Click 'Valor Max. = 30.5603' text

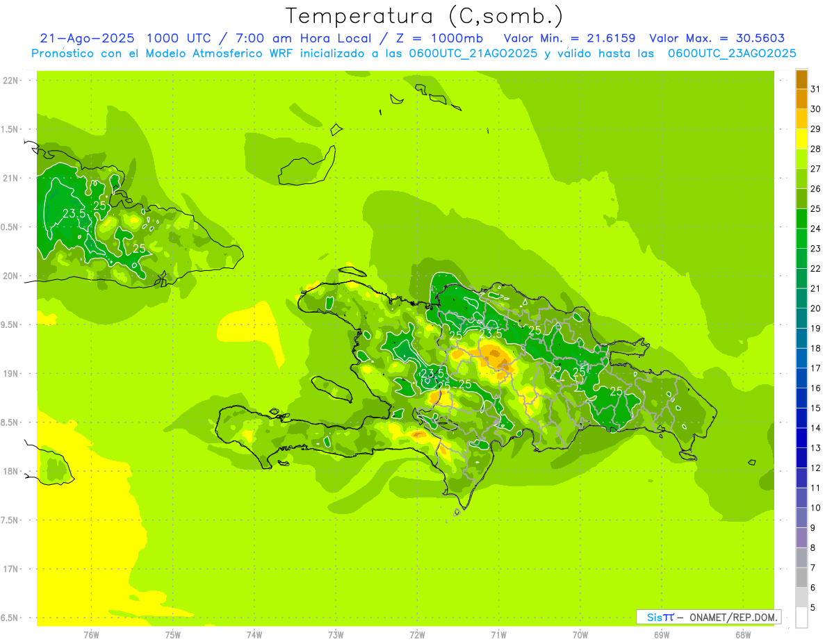tap(717, 38)
